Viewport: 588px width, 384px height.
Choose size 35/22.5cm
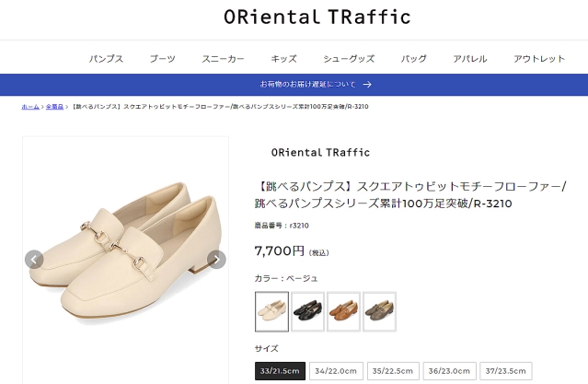[x=391, y=371]
